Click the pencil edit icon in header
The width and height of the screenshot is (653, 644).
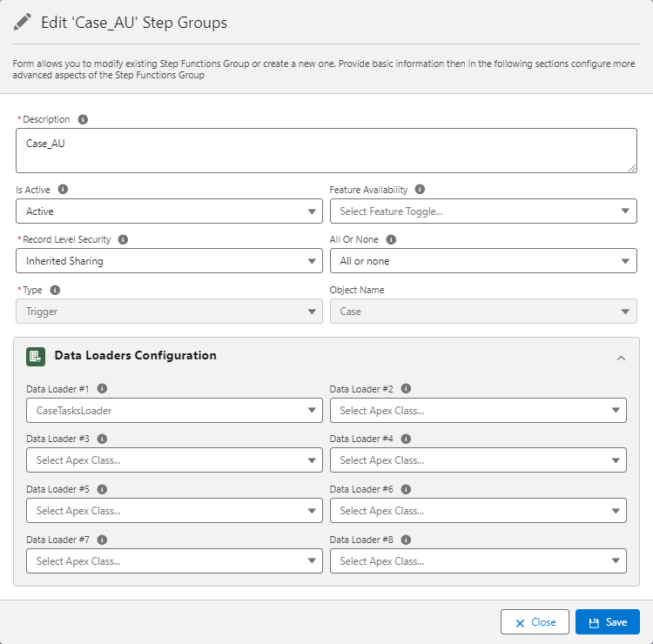coord(22,22)
